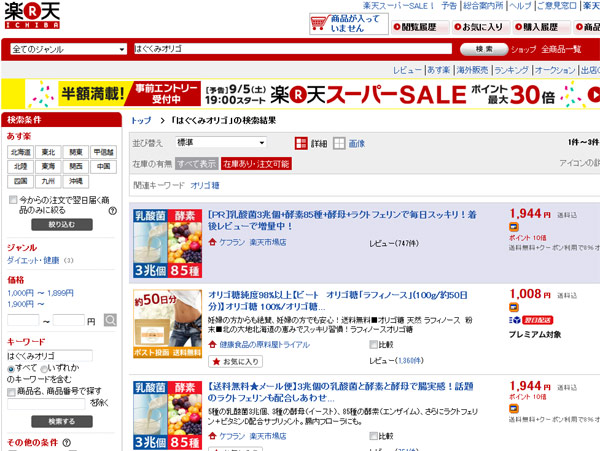Click the price range search magnifier icon
This screenshot has width=600, height=451.
point(110,320)
